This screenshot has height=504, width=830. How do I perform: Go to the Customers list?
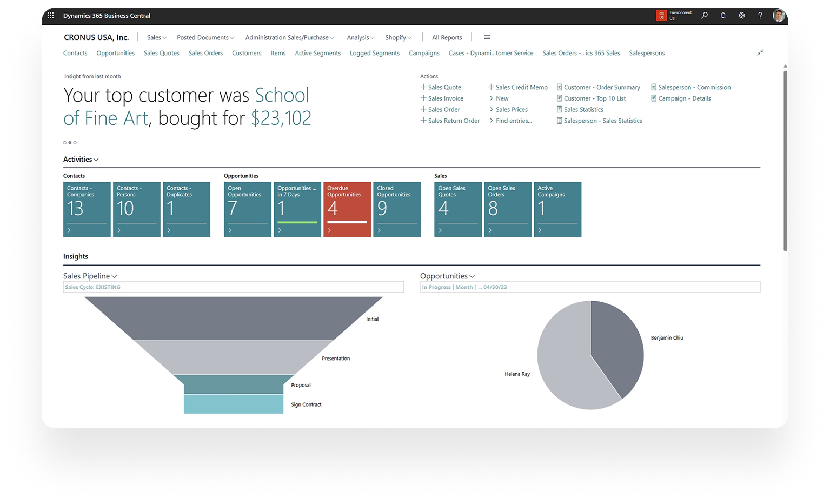(x=247, y=53)
